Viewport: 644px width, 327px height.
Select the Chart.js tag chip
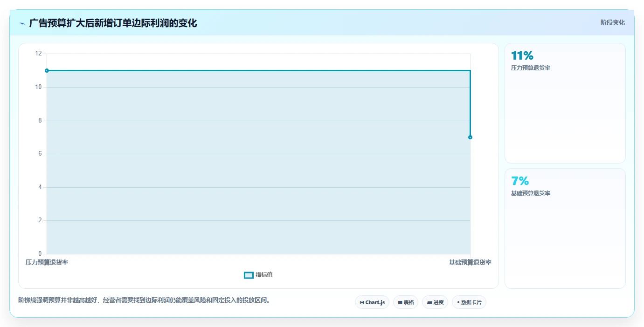pyautogui.click(x=372, y=302)
